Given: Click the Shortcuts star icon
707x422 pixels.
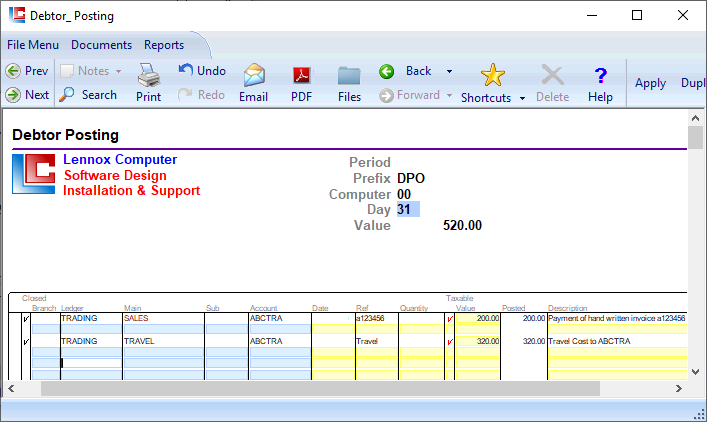Looking at the screenshot, I should pyautogui.click(x=493, y=75).
